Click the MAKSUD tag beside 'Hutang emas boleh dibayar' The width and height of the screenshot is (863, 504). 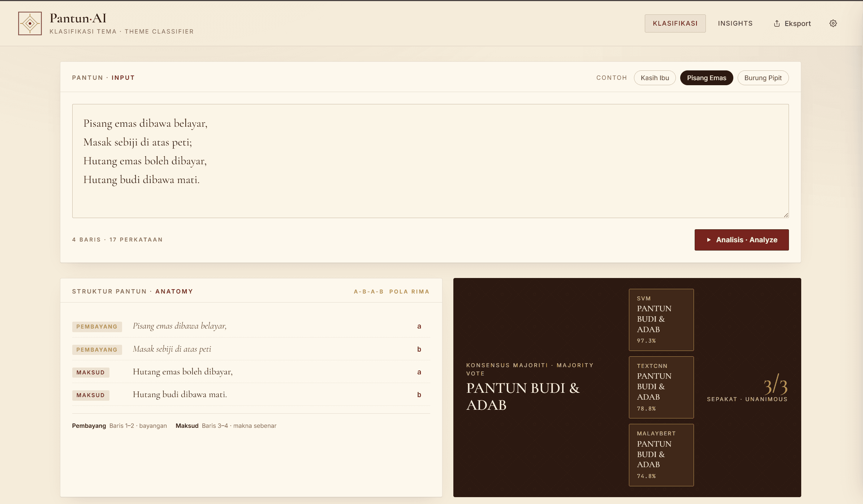point(91,373)
